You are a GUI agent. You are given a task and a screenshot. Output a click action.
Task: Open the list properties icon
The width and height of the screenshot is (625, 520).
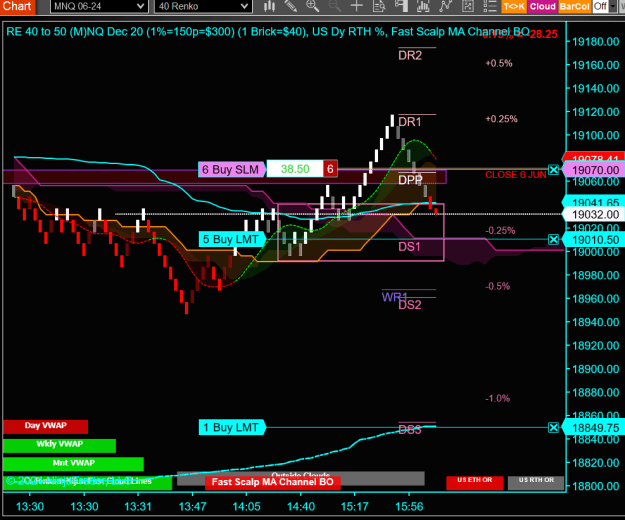489,6
